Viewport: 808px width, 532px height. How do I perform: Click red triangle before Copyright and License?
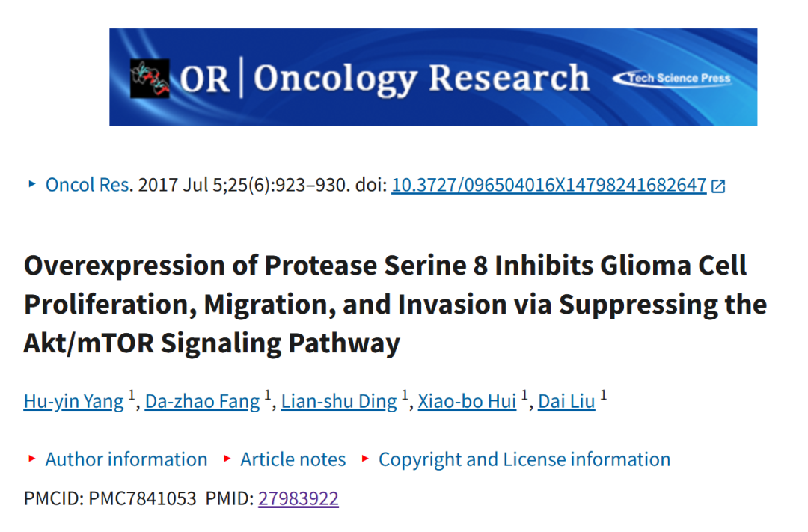point(365,458)
